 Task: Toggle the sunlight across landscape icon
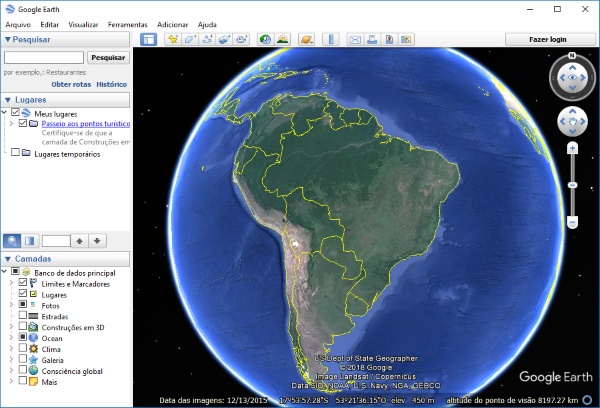tap(282, 39)
